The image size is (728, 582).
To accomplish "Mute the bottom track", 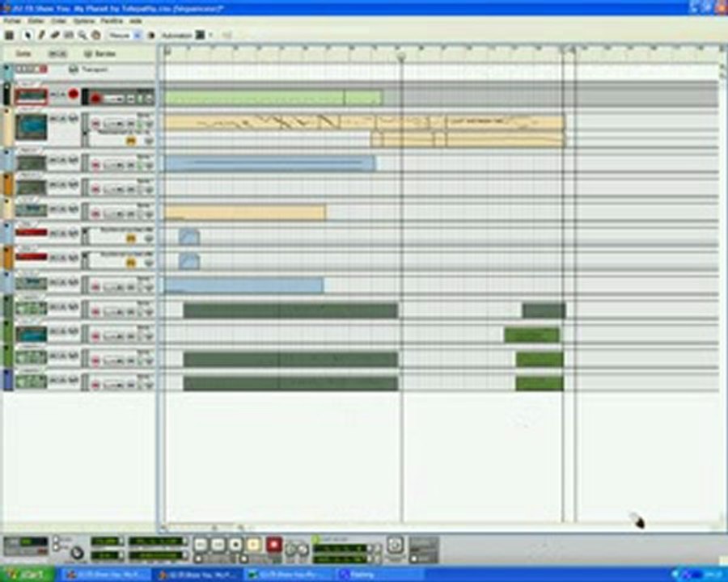I will point(53,381).
